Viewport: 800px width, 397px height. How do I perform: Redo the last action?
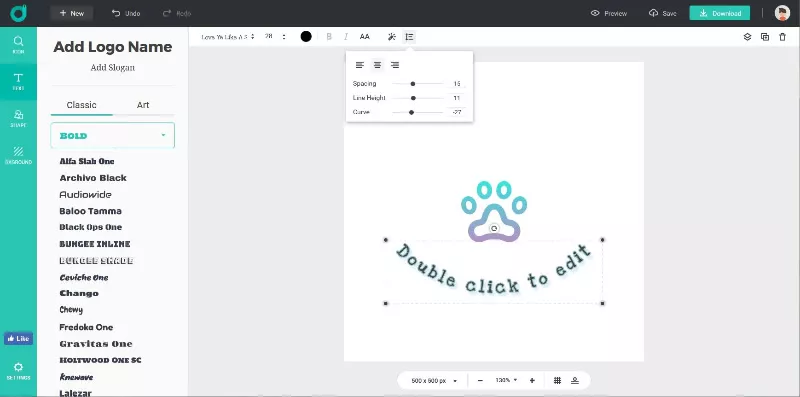click(177, 13)
